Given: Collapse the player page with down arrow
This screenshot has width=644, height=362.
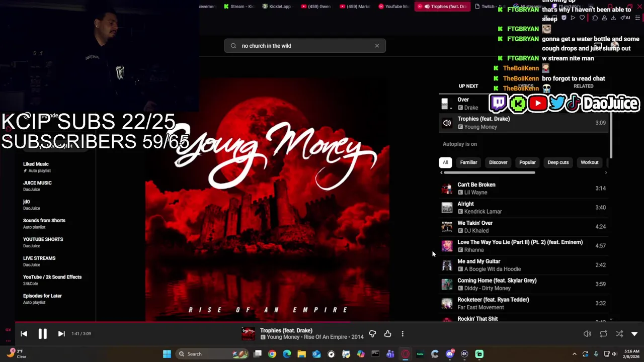Looking at the screenshot, I should point(634,334).
